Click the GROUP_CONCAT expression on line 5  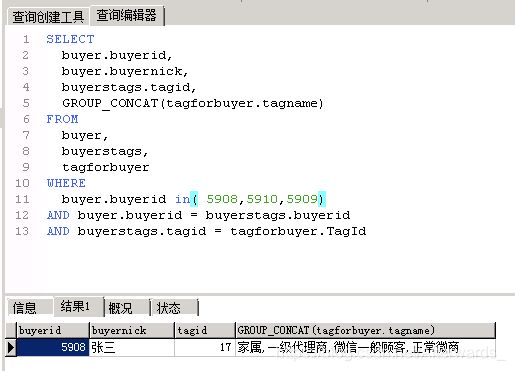193,103
